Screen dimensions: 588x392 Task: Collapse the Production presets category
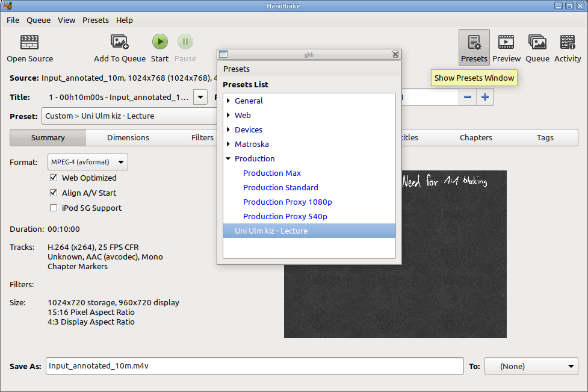(x=229, y=159)
